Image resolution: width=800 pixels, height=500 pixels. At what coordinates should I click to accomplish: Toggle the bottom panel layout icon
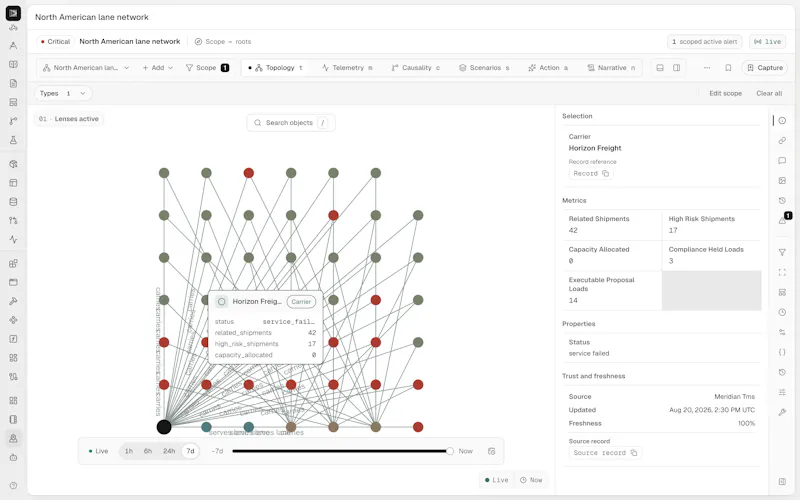660,68
